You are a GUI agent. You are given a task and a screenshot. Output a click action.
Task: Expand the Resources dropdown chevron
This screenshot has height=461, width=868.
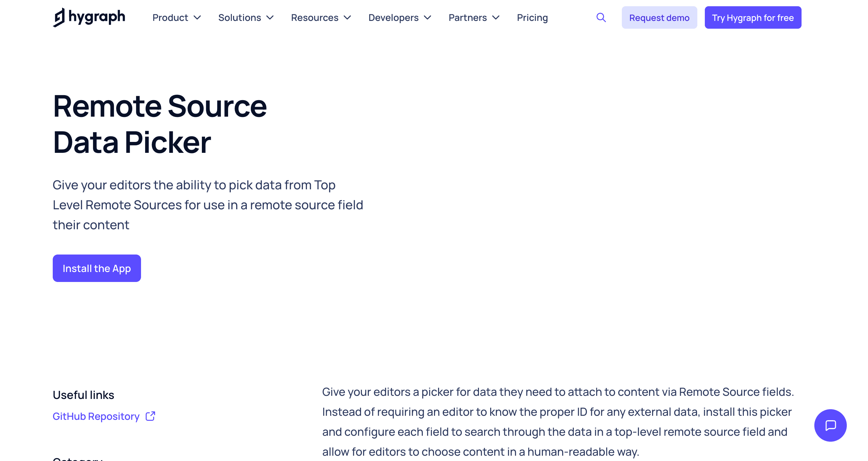[348, 17]
